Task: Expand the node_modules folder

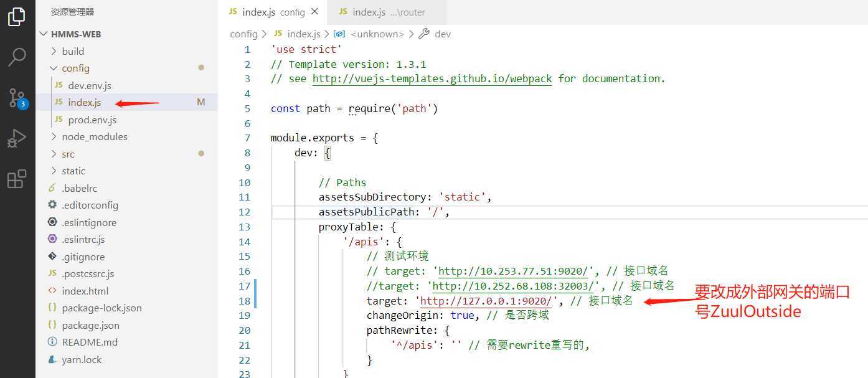Action: point(126,136)
